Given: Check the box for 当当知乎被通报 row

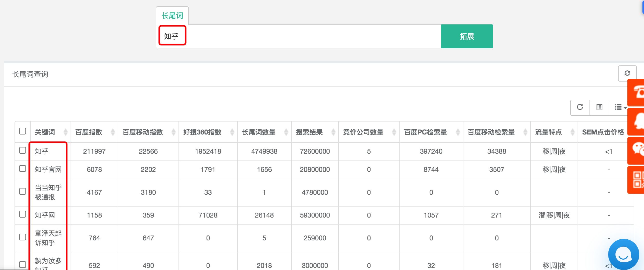Looking at the screenshot, I should [x=23, y=191].
